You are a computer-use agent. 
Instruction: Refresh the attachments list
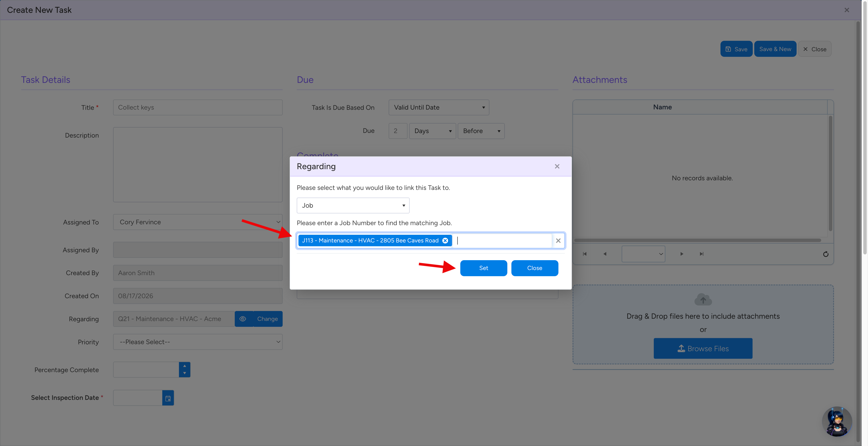[825, 254]
